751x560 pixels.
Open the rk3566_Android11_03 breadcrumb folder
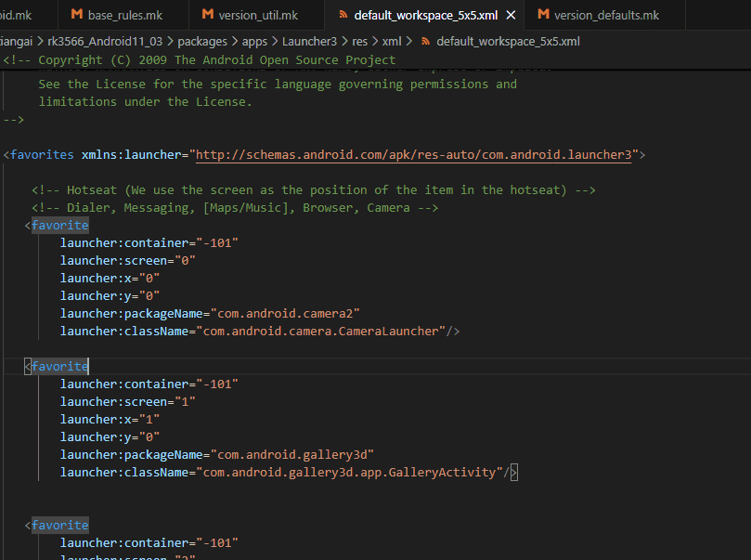coord(99,42)
